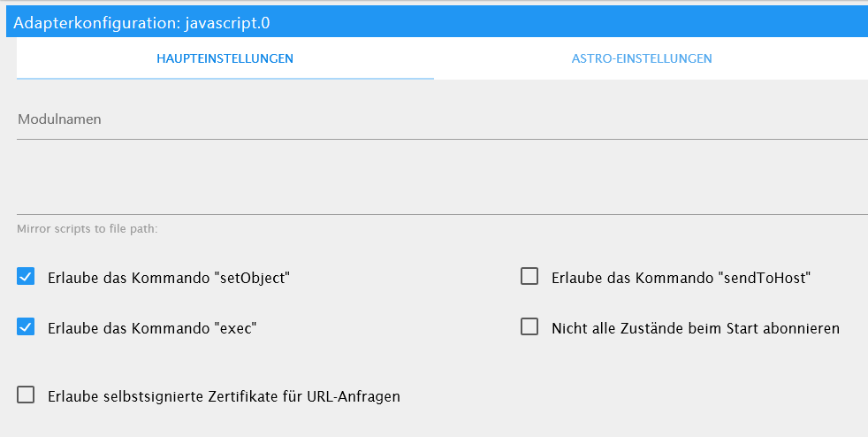Select the word "javascript.0" in the header
Viewport: 868px width, 437px height.
pyautogui.click(x=227, y=23)
